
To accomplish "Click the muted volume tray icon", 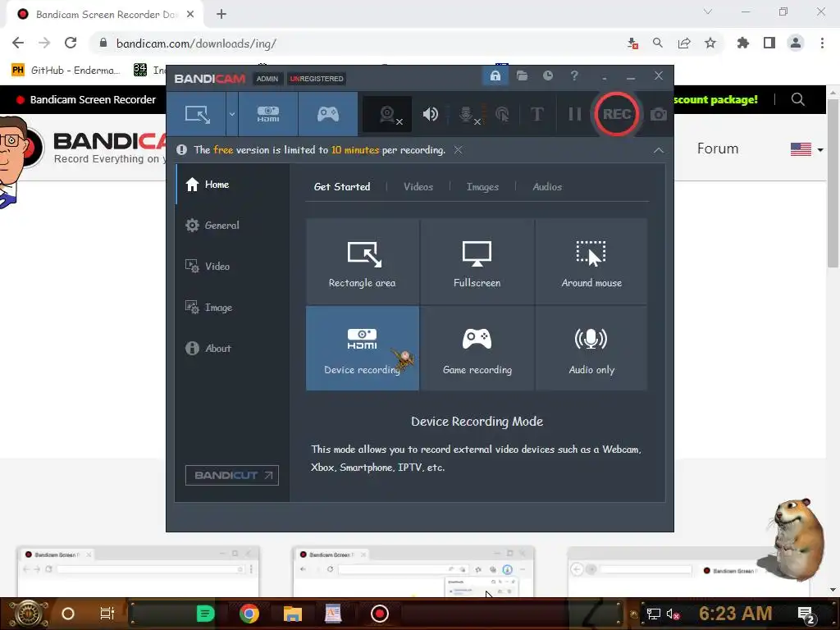I will [673, 614].
